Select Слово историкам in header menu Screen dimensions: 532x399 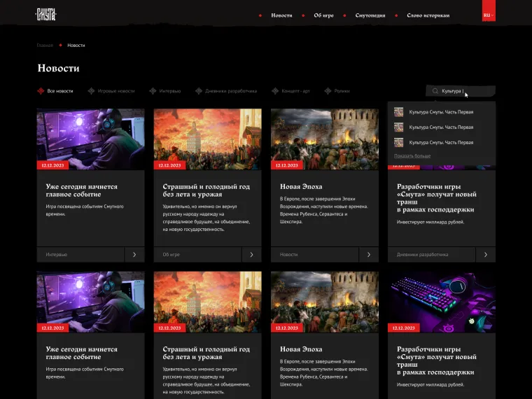(428, 15)
